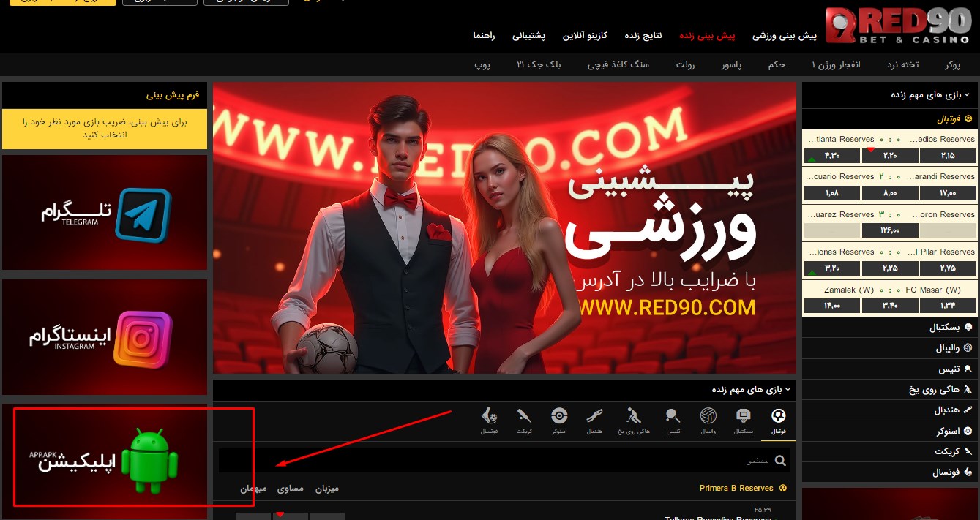This screenshot has height=520, width=980.
Task: Collapse the center بازی های مهم زنده panel header
Action: pyautogui.click(x=504, y=390)
